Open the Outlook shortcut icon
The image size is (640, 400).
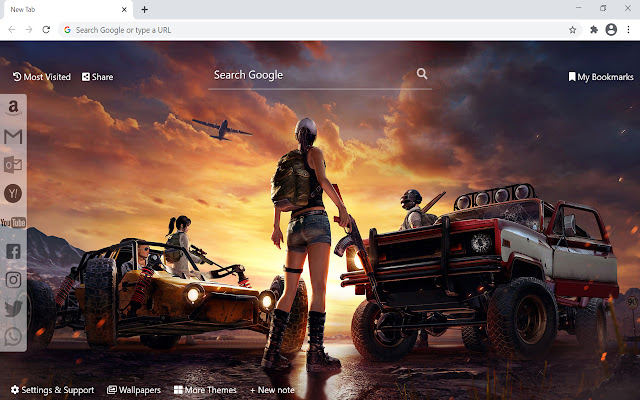pyautogui.click(x=13, y=165)
